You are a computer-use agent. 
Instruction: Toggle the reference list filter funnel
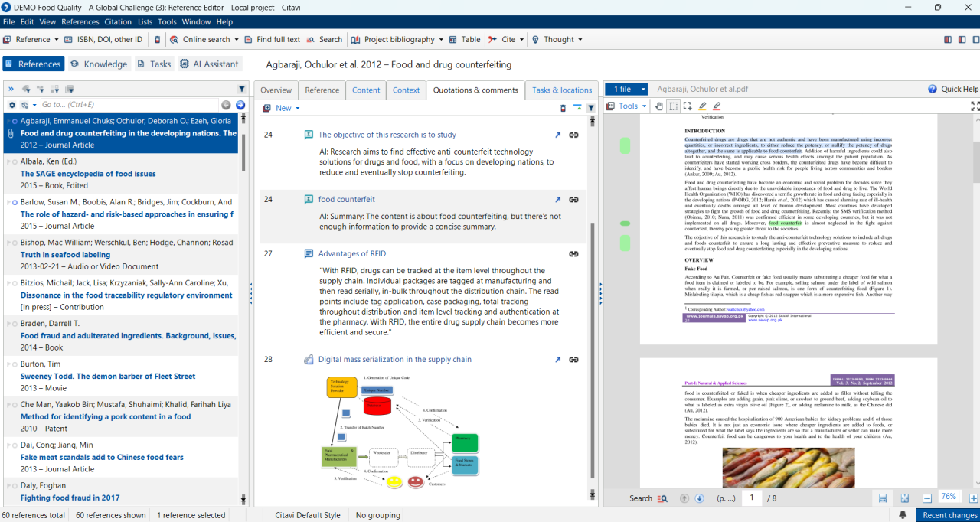click(x=242, y=89)
